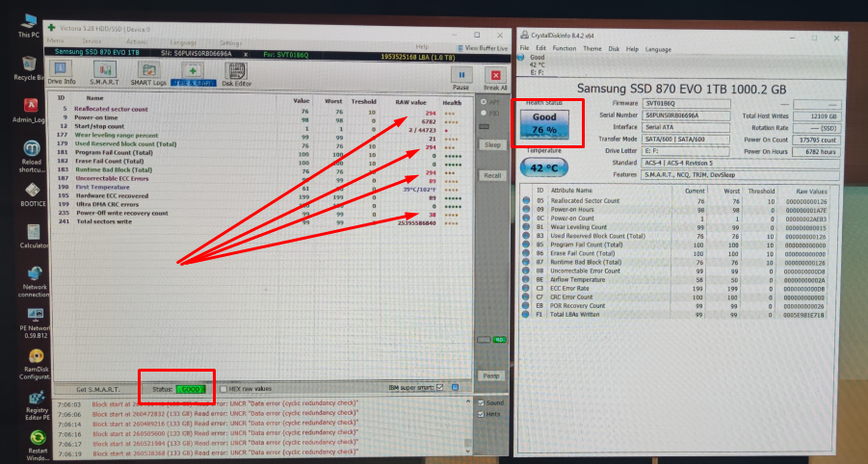Image resolution: width=868 pixels, height=464 pixels.
Task: Click the Good 76 % health status button
Action: click(544, 124)
